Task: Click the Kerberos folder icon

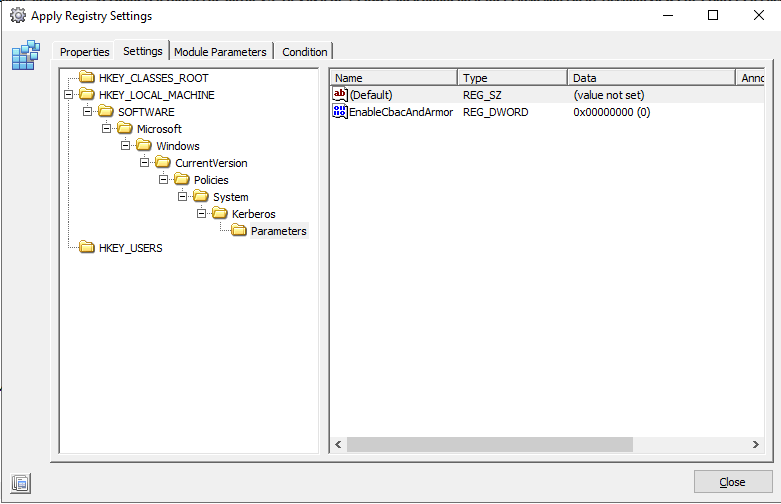Action: [x=220, y=214]
